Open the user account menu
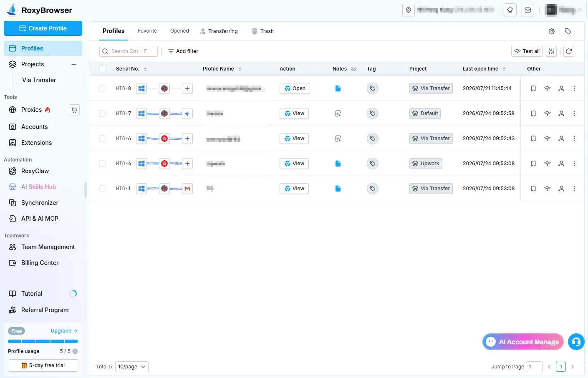Image resolution: width=588 pixels, height=378 pixels. point(564,10)
